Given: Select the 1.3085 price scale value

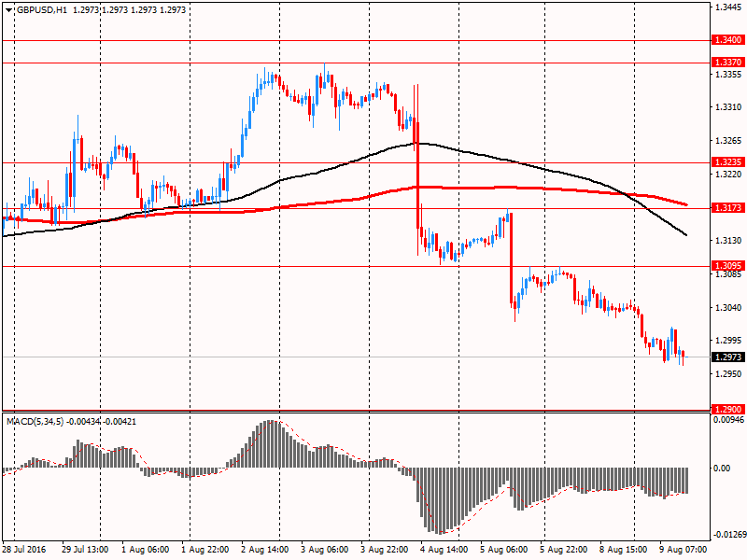Looking at the screenshot, I should point(728,274).
